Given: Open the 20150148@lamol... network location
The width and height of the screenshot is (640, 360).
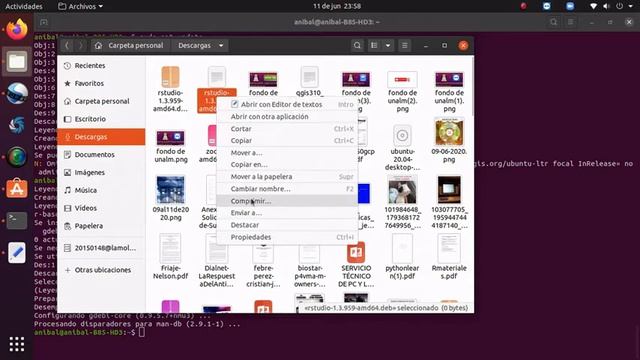Looking at the screenshot, I should [x=101, y=248].
